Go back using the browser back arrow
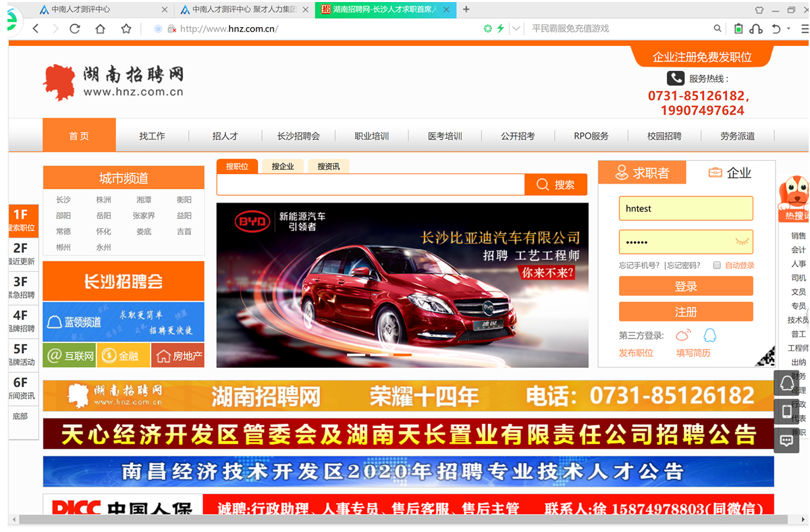The width and height of the screenshot is (810, 532). click(x=36, y=28)
